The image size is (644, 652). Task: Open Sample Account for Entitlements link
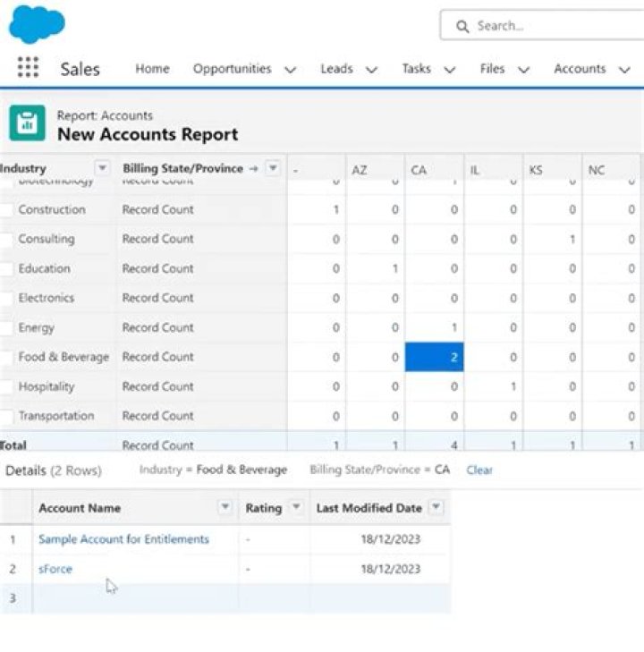(123, 539)
